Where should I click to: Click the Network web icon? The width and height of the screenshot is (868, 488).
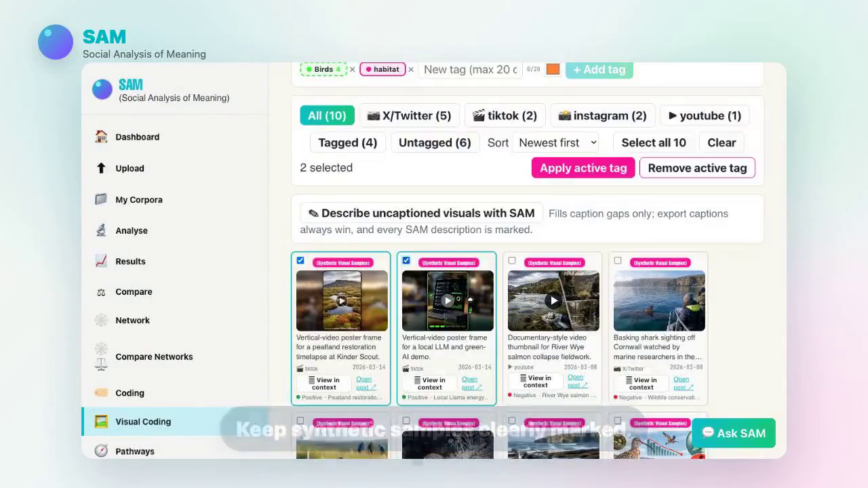click(x=101, y=320)
